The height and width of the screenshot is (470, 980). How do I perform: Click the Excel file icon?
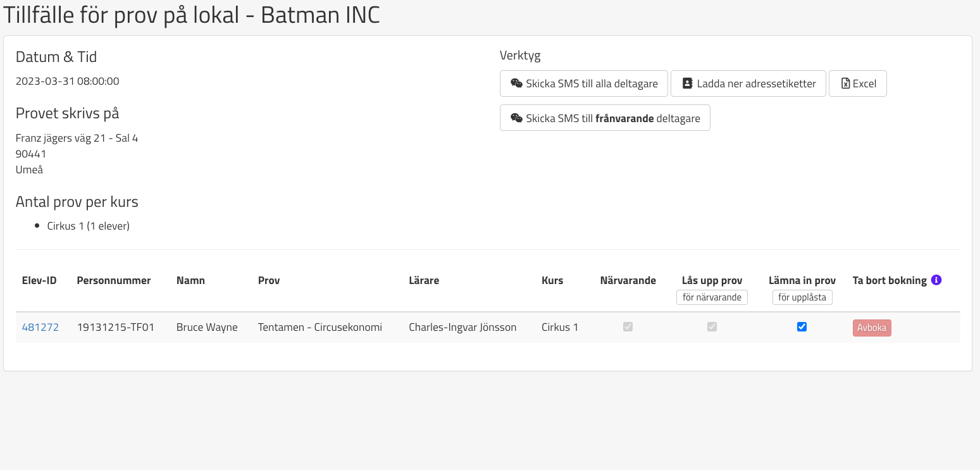tap(845, 83)
